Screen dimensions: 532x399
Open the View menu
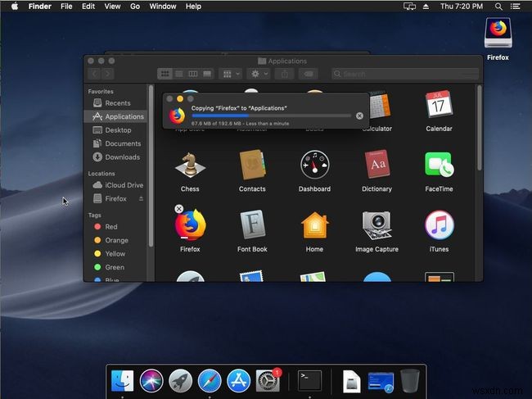tap(112, 6)
